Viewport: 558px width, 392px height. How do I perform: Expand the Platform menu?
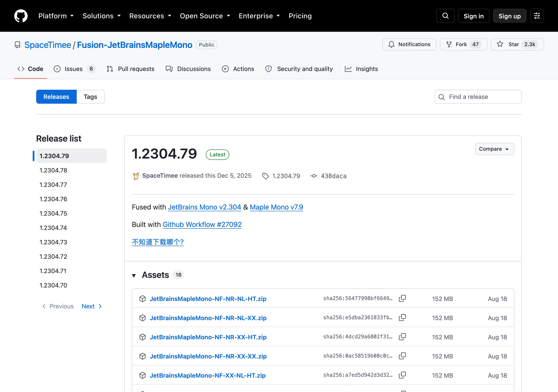click(56, 16)
